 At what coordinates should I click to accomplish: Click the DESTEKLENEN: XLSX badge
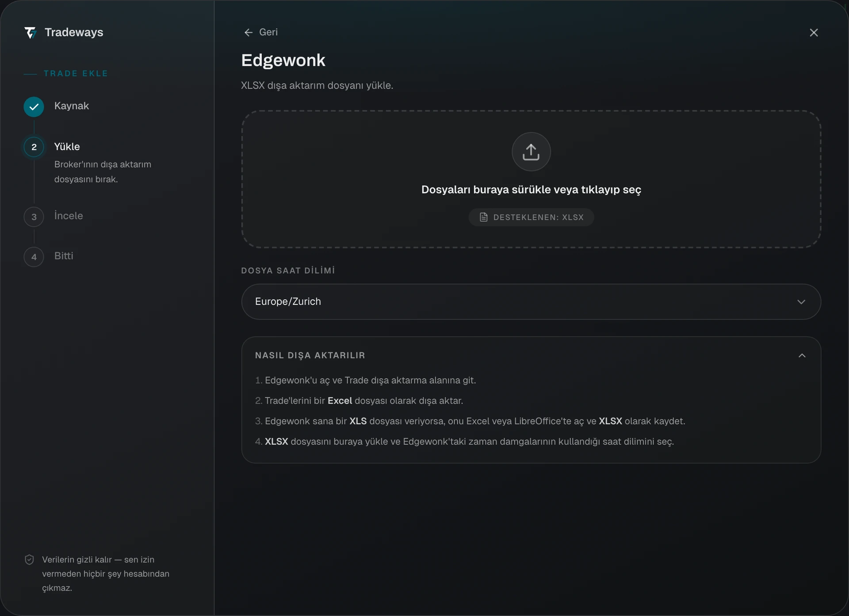(531, 217)
